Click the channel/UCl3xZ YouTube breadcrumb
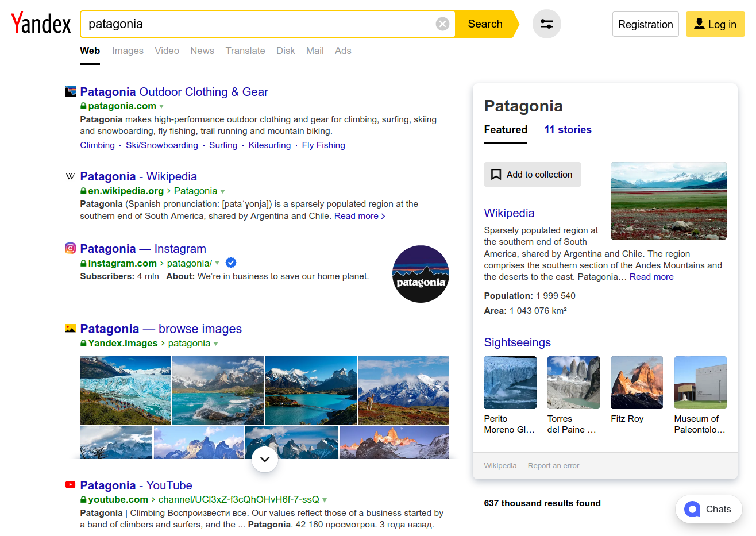 pyautogui.click(x=238, y=500)
